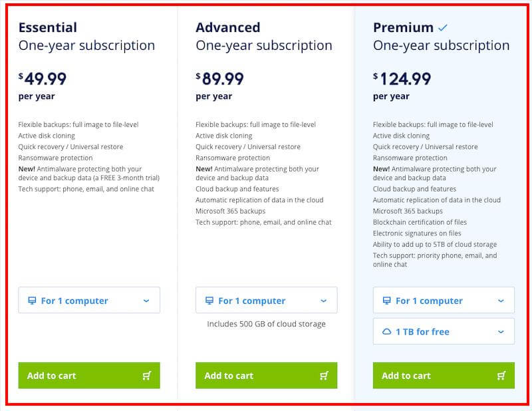The image size is (532, 411).
Task: Open the 1 TB for free storage dropdown
Action: pyautogui.click(x=501, y=331)
